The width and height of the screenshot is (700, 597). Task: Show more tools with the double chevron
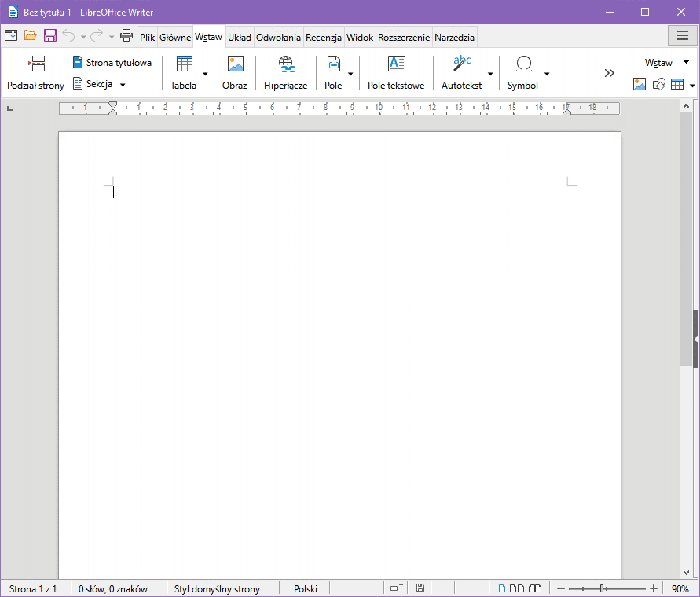pyautogui.click(x=609, y=73)
